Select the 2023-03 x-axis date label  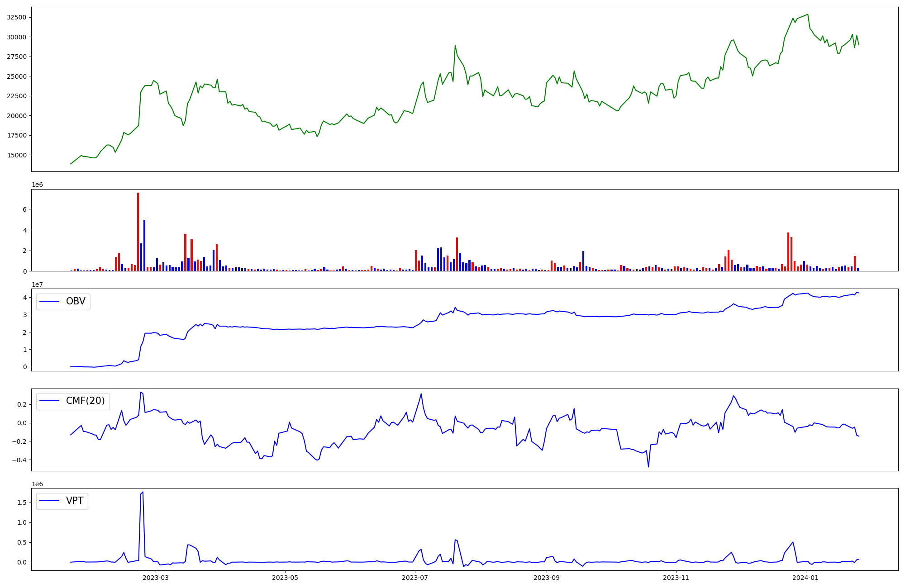[155, 578]
